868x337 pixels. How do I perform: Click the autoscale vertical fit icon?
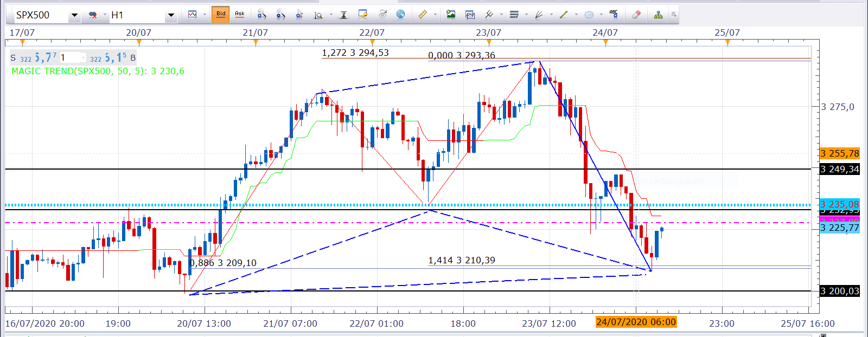pyautogui.click(x=343, y=15)
